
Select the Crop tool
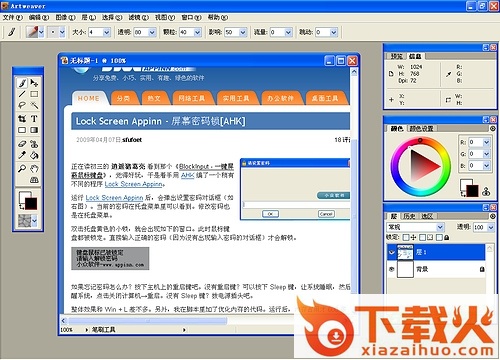pos(22,118)
